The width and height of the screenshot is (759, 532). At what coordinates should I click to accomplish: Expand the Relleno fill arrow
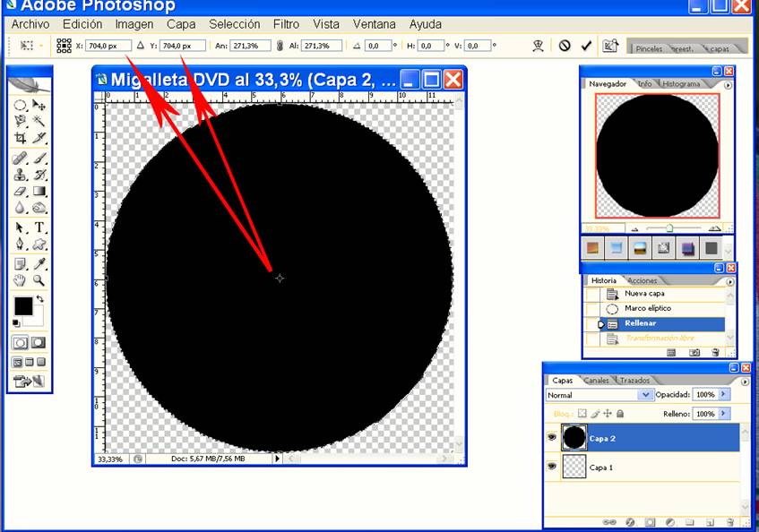(x=724, y=414)
